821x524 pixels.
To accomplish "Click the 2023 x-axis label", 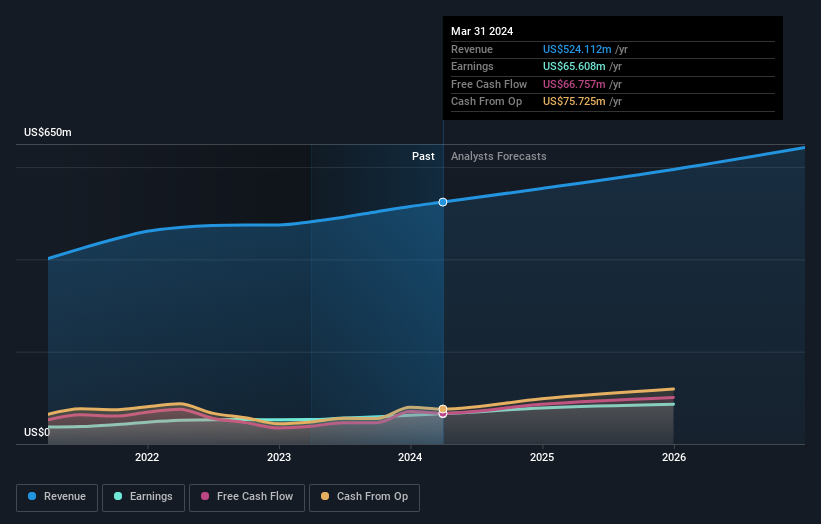I will tap(279, 458).
